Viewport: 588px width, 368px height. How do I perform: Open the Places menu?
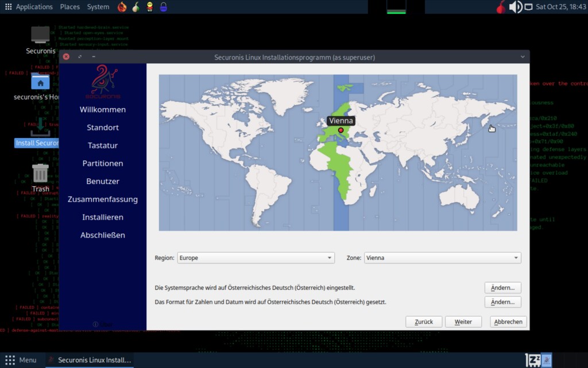click(70, 7)
